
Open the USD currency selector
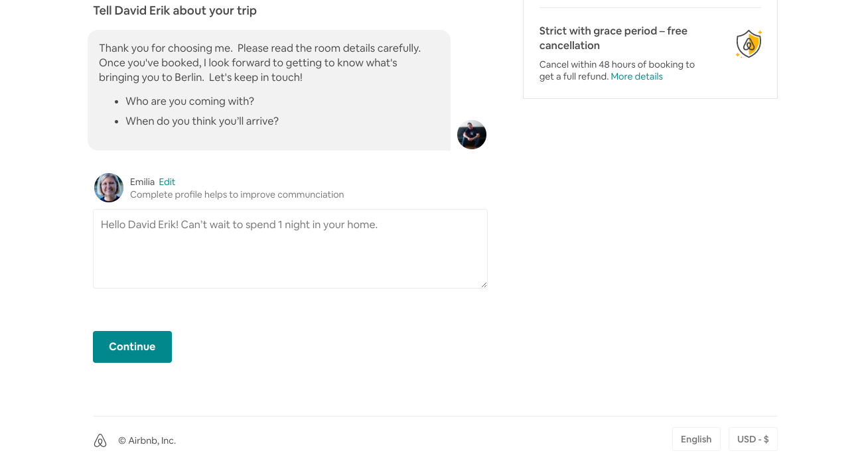(753, 439)
